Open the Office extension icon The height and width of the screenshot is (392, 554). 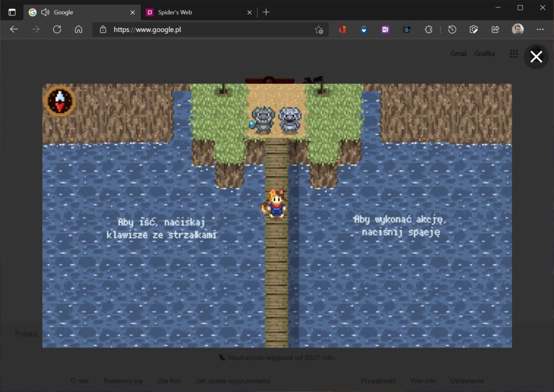[342, 30]
